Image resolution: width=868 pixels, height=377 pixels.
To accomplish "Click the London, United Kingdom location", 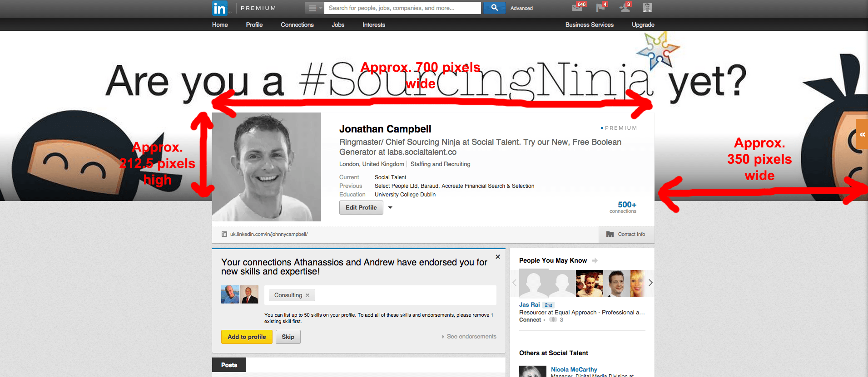I will click(372, 164).
